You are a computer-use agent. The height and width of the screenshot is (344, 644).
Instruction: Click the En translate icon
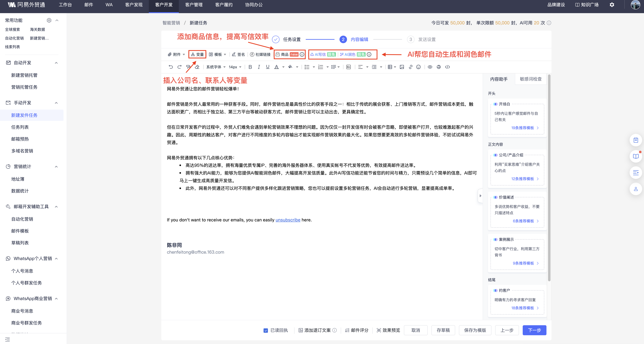click(x=349, y=67)
